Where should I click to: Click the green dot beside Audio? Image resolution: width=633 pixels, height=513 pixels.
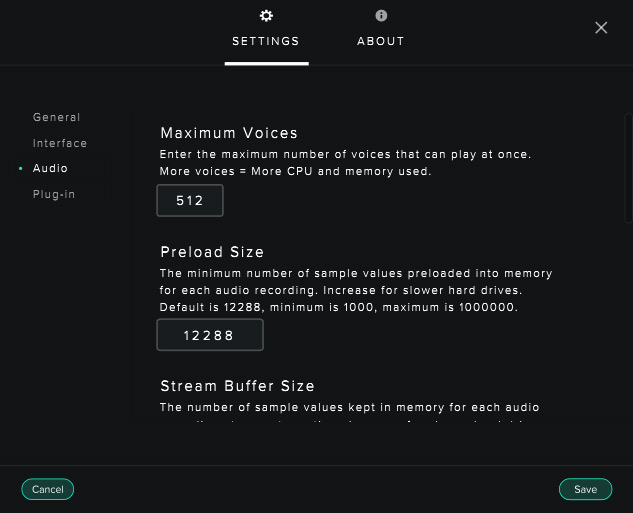click(21, 169)
